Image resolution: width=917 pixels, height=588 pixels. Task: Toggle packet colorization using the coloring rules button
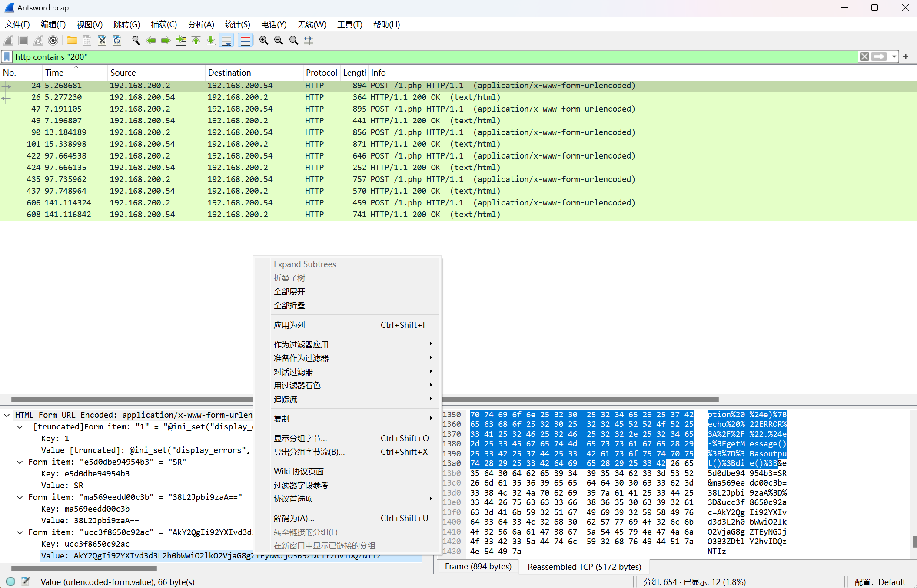point(246,40)
